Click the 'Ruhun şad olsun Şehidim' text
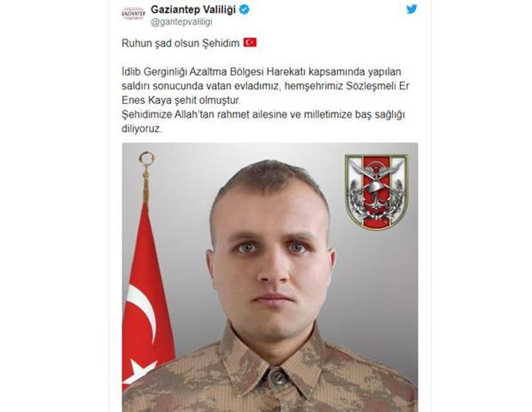This screenshot has width=532, height=412. [x=180, y=44]
